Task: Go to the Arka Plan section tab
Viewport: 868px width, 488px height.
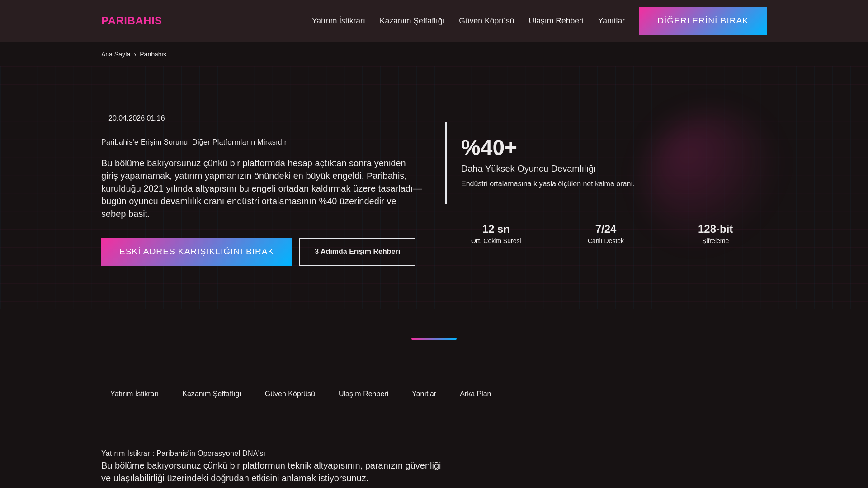Action: [x=475, y=394]
